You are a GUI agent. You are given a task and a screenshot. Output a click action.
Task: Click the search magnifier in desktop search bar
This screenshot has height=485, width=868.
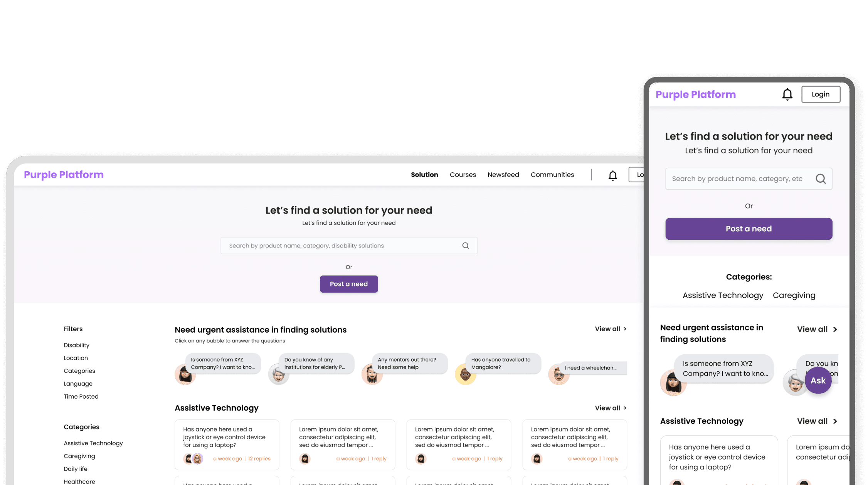tap(466, 246)
